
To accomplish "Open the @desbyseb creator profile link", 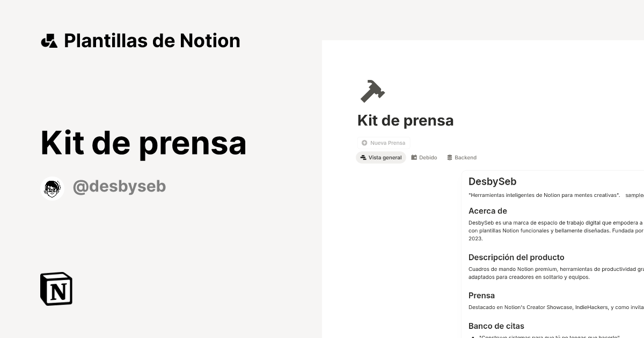I will [x=119, y=186].
